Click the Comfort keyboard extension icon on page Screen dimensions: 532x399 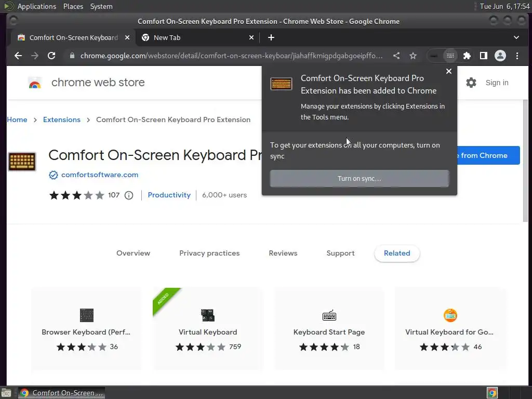[x=22, y=161]
